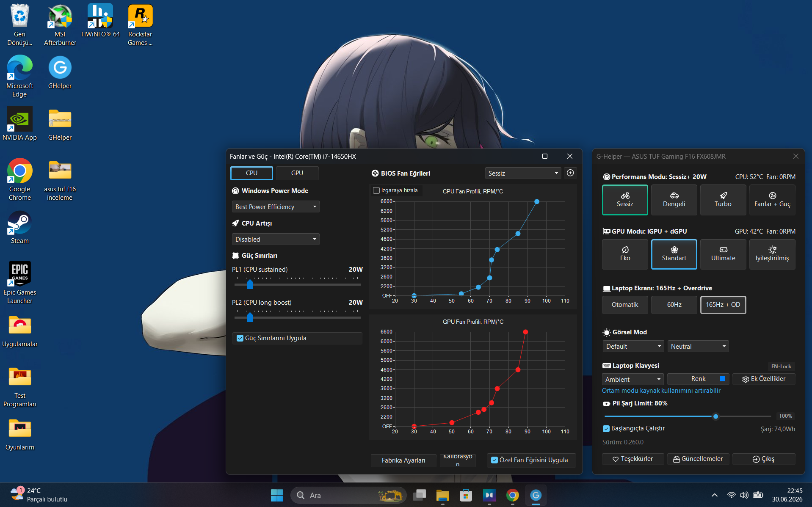Open Chrome from the taskbar

pos(512,495)
